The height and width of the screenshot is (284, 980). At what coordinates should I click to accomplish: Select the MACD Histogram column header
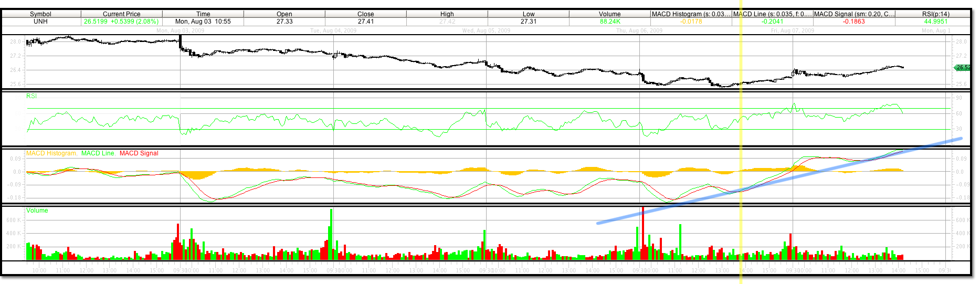[691, 14]
